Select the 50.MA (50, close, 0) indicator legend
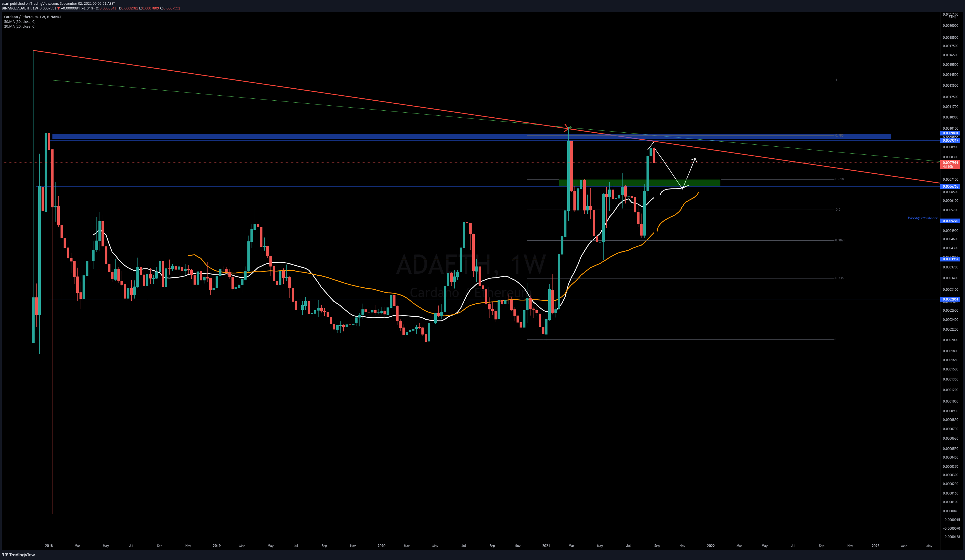The width and height of the screenshot is (965, 560). pyautogui.click(x=20, y=21)
